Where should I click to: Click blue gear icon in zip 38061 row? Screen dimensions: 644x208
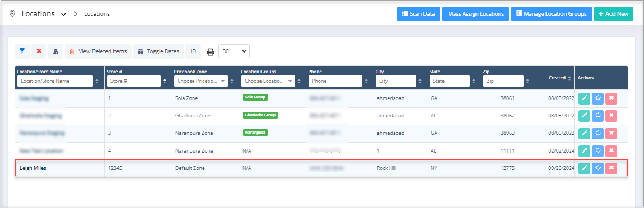598,98
